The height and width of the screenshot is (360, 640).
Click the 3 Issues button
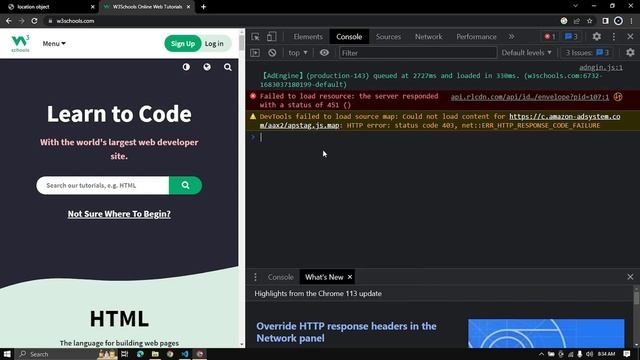pos(587,53)
